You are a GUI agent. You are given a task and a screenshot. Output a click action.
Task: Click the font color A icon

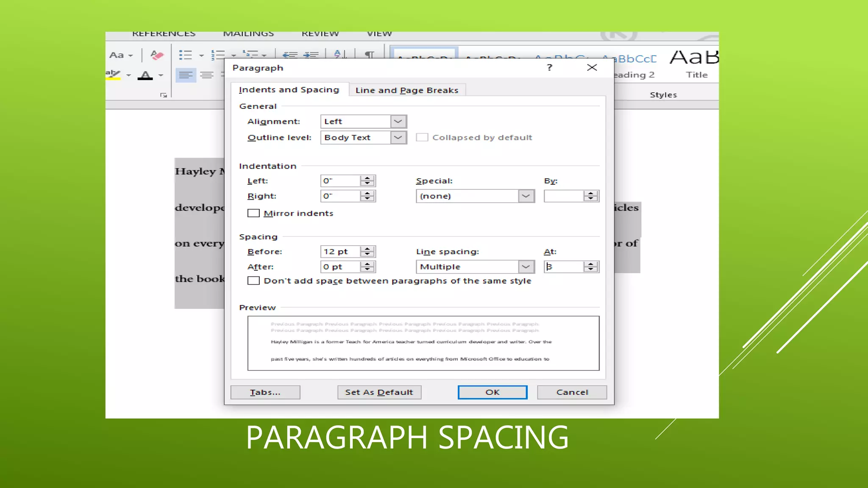(145, 75)
